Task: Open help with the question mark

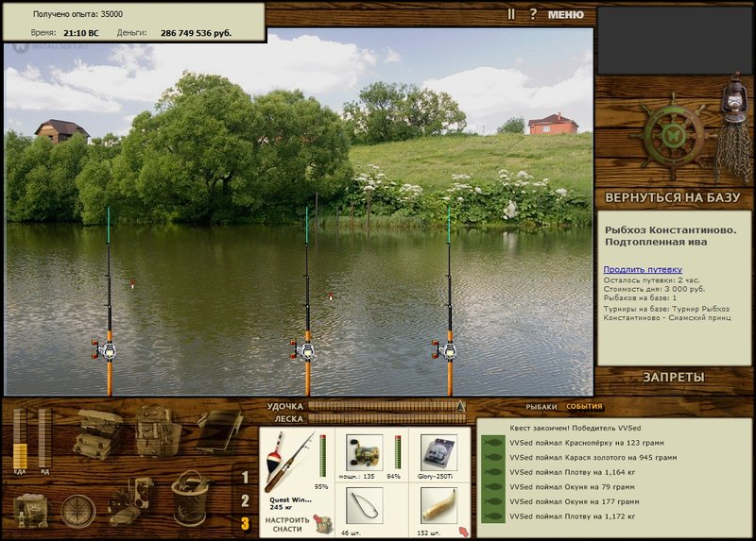Action: tap(533, 14)
